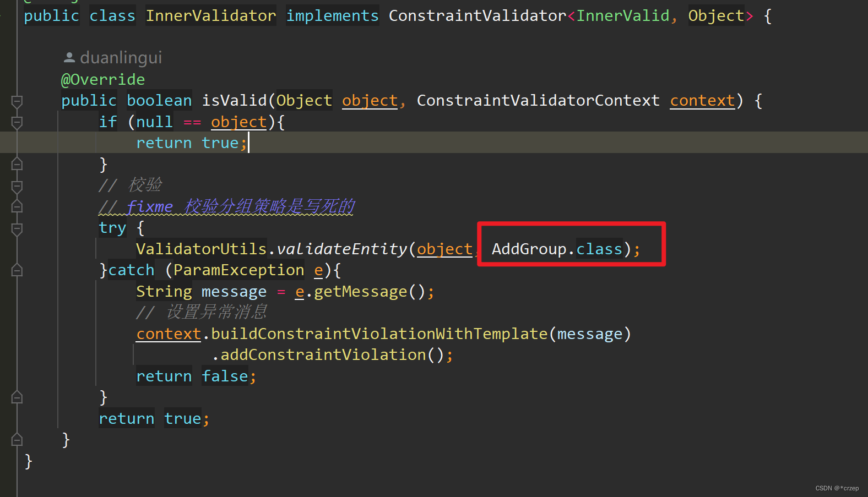The width and height of the screenshot is (868, 497).
Task: Click validateEntity method call
Action: [342, 249]
